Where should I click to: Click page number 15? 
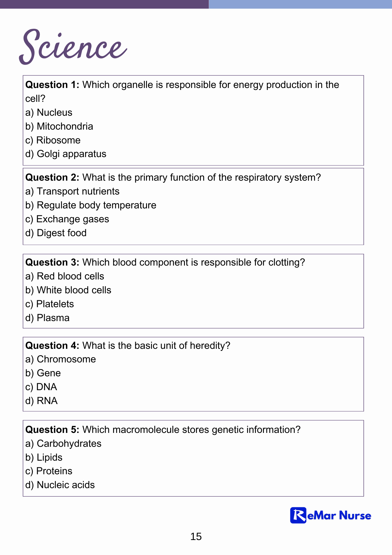pyautogui.click(x=196, y=536)
